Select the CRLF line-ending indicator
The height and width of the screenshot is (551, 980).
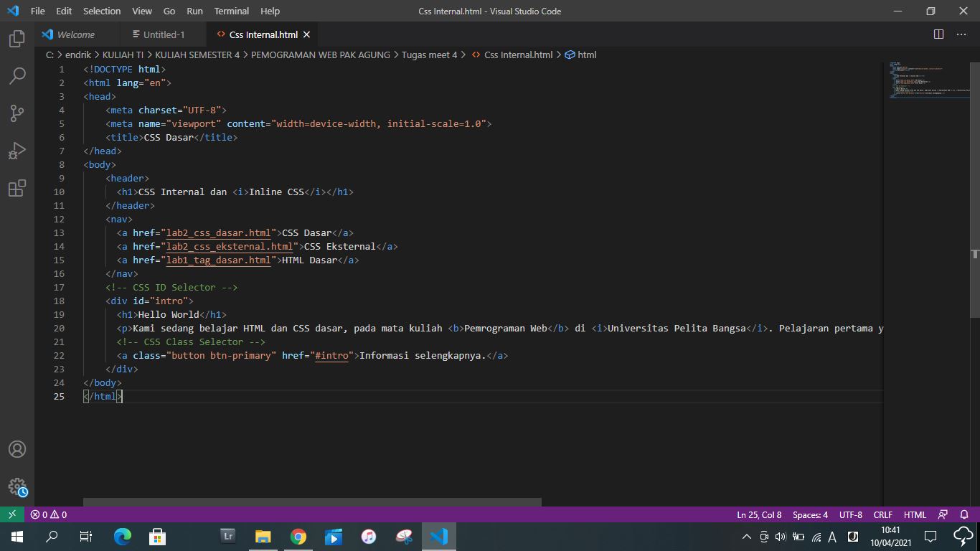(x=882, y=514)
